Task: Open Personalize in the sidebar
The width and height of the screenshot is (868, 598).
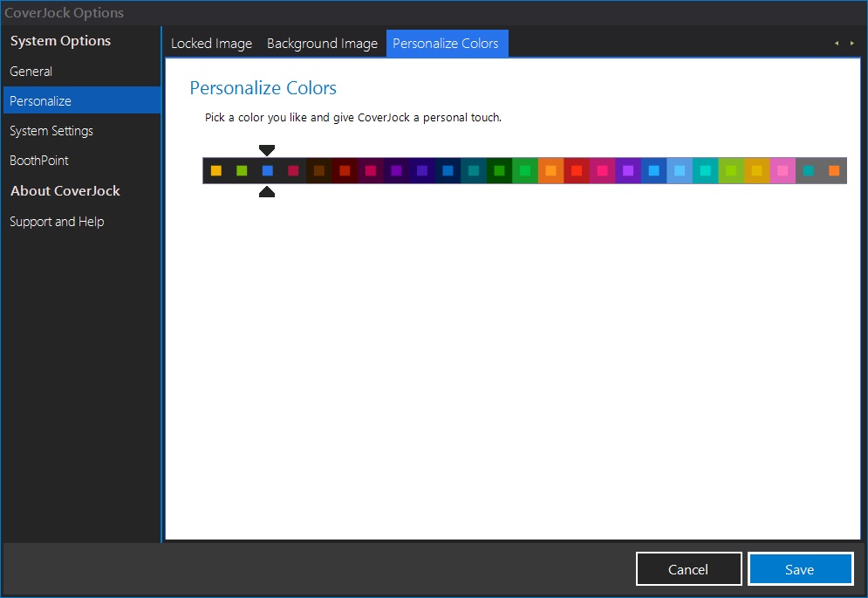Action: click(x=82, y=101)
